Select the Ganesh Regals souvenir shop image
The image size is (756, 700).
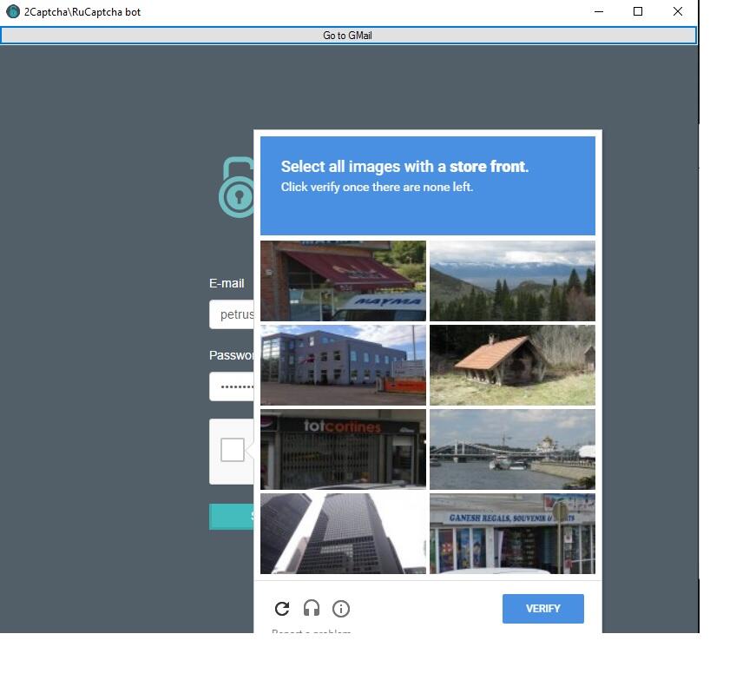(x=512, y=533)
